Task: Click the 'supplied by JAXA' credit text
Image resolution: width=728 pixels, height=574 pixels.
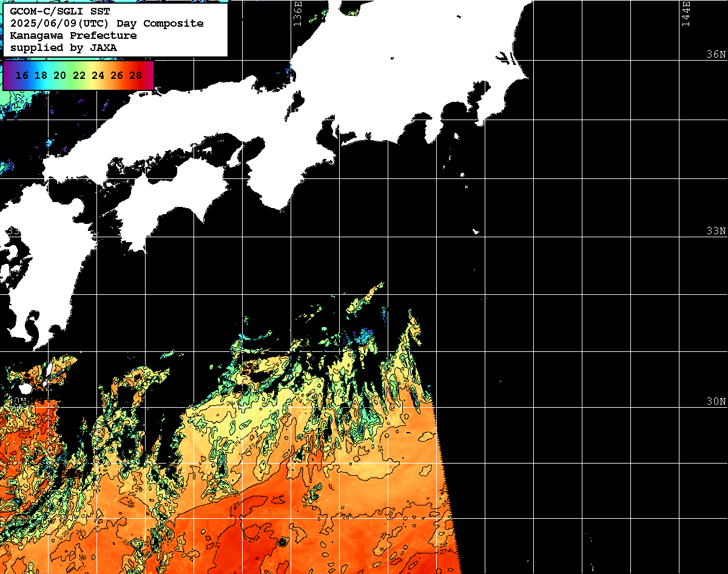Action: coord(64,48)
